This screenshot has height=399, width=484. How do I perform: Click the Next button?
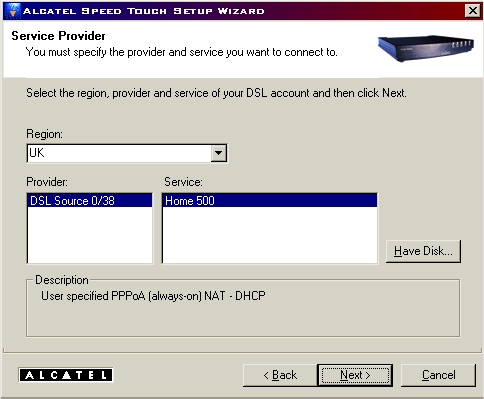click(x=355, y=375)
